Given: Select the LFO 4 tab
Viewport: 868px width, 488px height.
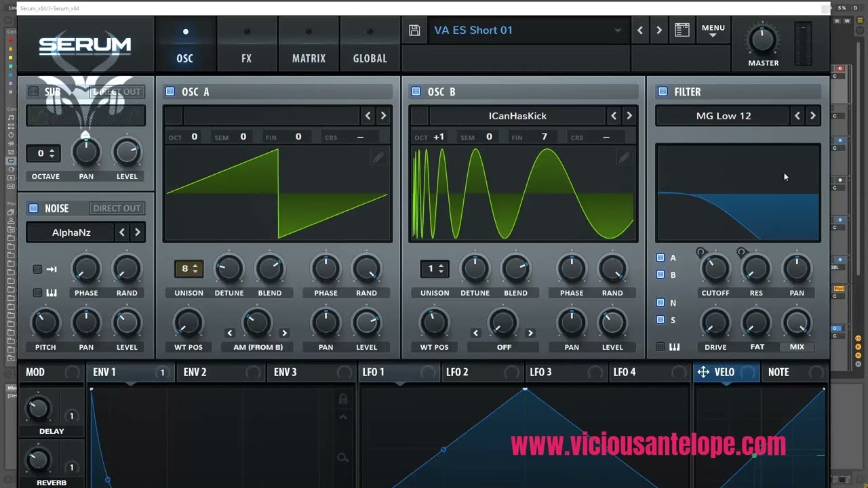Looking at the screenshot, I should [x=650, y=372].
